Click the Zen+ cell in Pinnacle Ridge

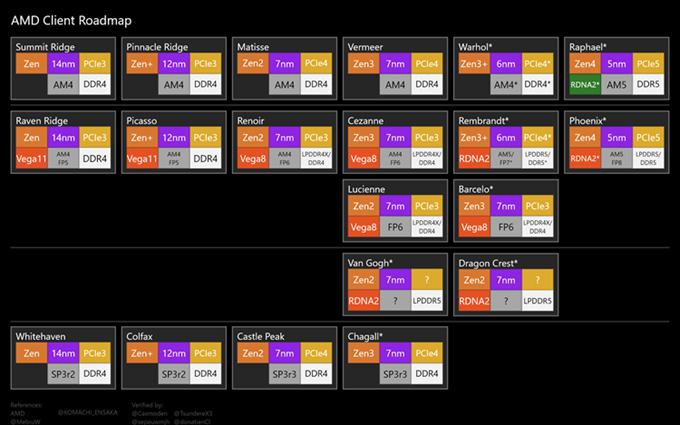(x=142, y=64)
